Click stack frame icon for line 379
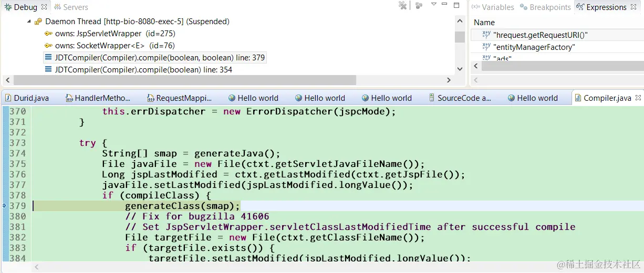 [x=48, y=58]
